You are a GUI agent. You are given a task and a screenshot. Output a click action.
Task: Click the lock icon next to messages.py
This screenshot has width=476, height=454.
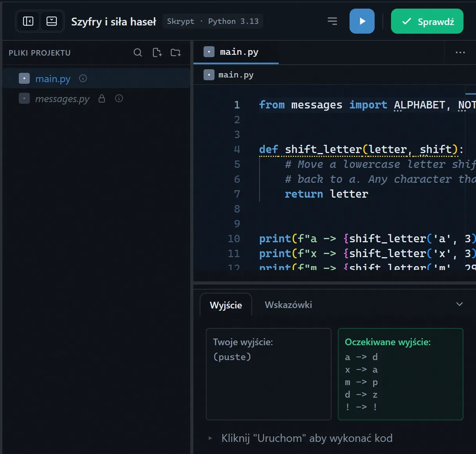pos(102,98)
